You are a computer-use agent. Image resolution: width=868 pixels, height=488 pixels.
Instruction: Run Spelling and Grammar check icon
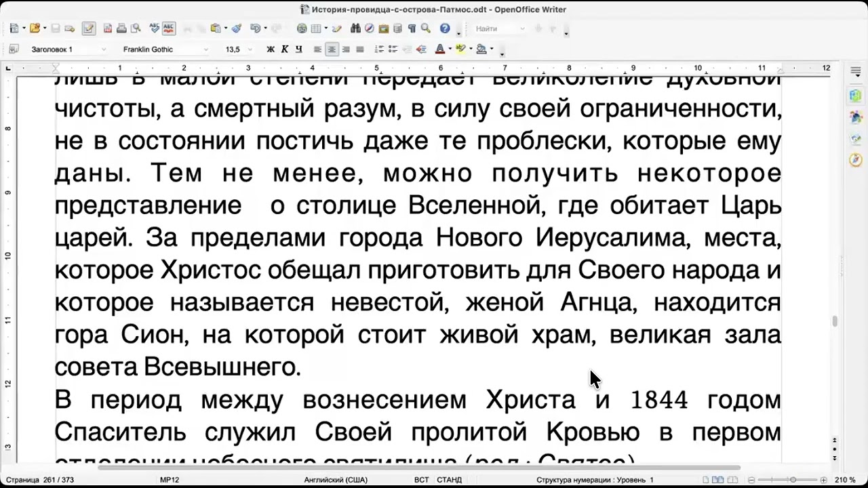[x=154, y=28]
